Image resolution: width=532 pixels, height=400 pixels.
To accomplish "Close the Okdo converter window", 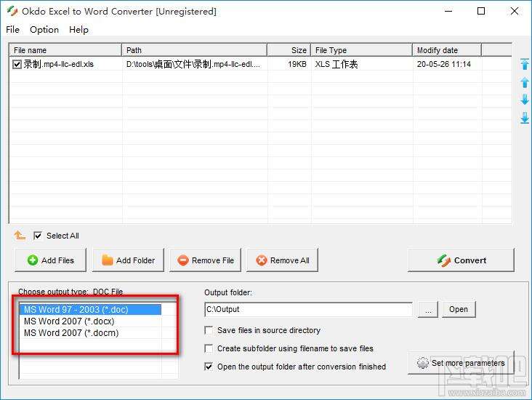I will 515,11.
